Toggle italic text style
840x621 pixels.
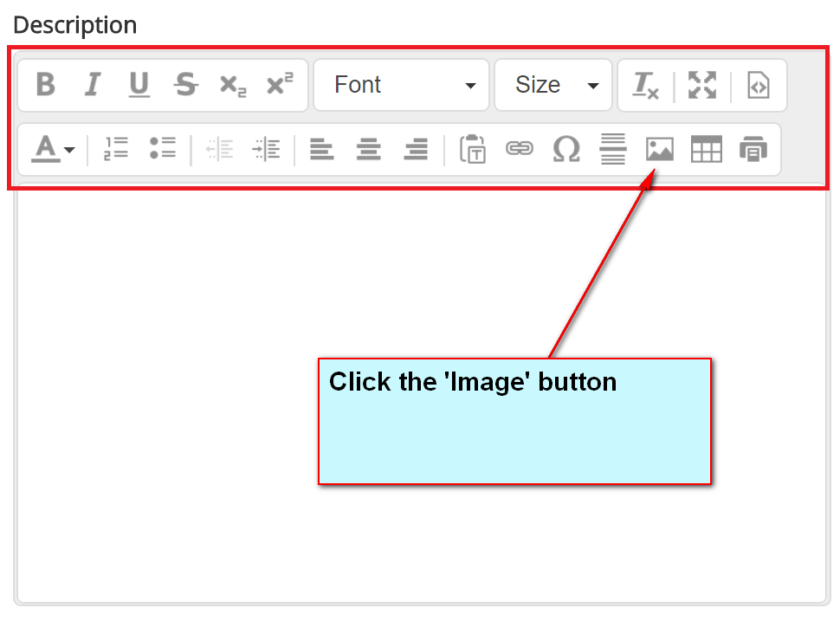[93, 85]
